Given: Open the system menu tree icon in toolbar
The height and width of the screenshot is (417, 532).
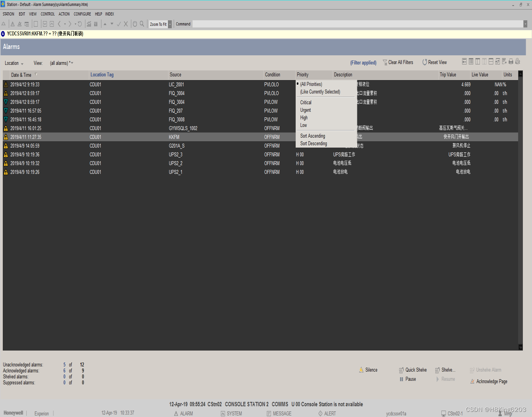Looking at the screenshot, I should [4, 24].
